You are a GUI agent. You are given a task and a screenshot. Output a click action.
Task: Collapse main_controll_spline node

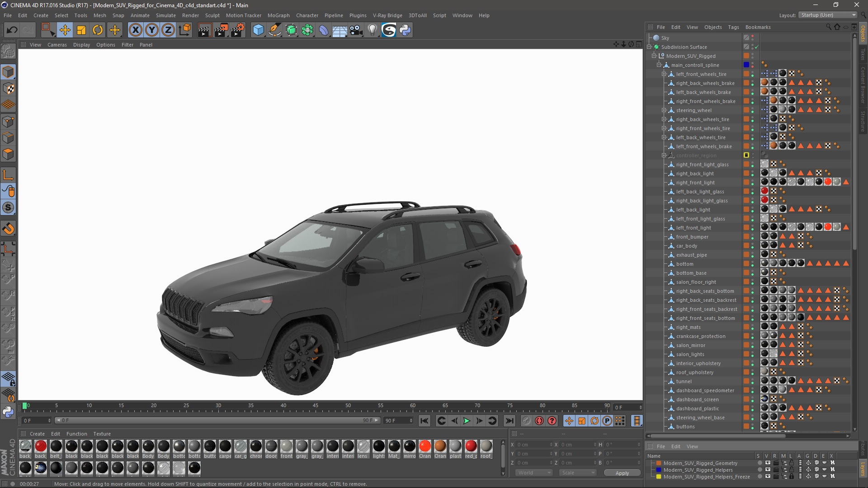pyautogui.click(x=659, y=65)
